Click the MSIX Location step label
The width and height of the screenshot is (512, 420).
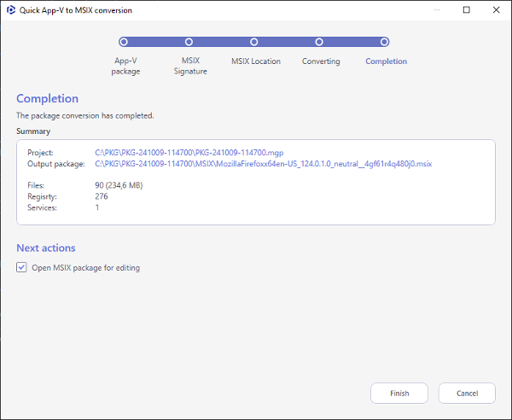[256, 61]
